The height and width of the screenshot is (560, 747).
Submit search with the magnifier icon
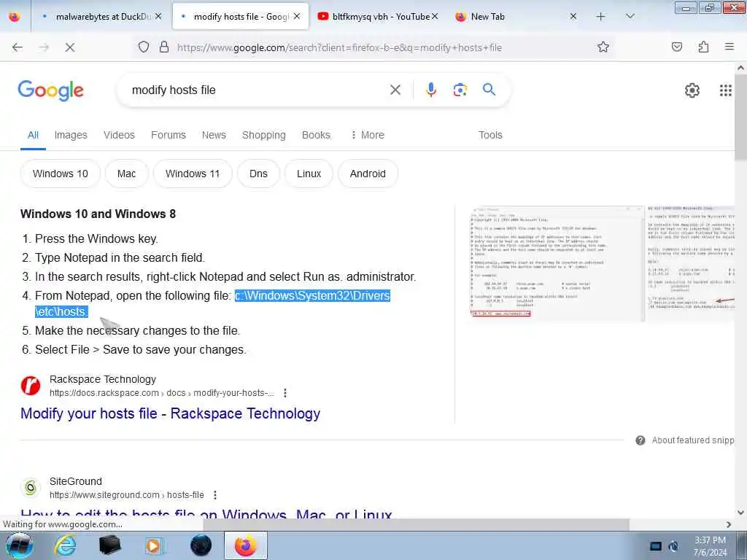click(x=489, y=90)
